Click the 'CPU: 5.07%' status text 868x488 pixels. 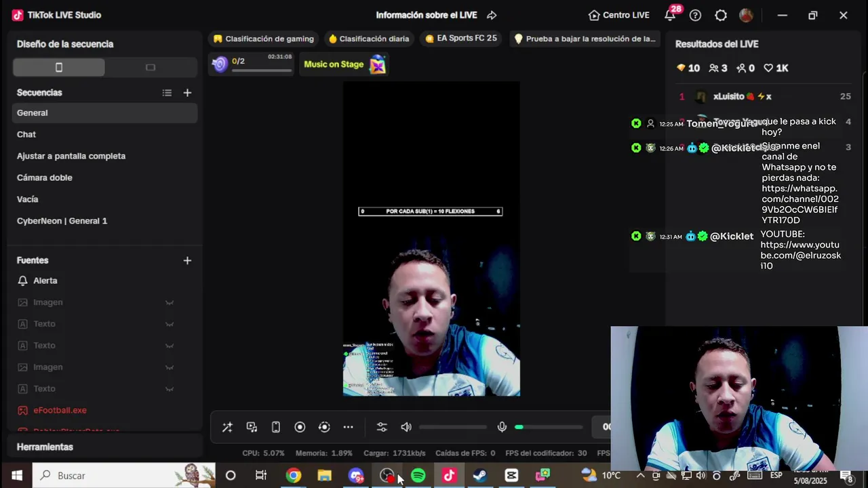tap(263, 453)
